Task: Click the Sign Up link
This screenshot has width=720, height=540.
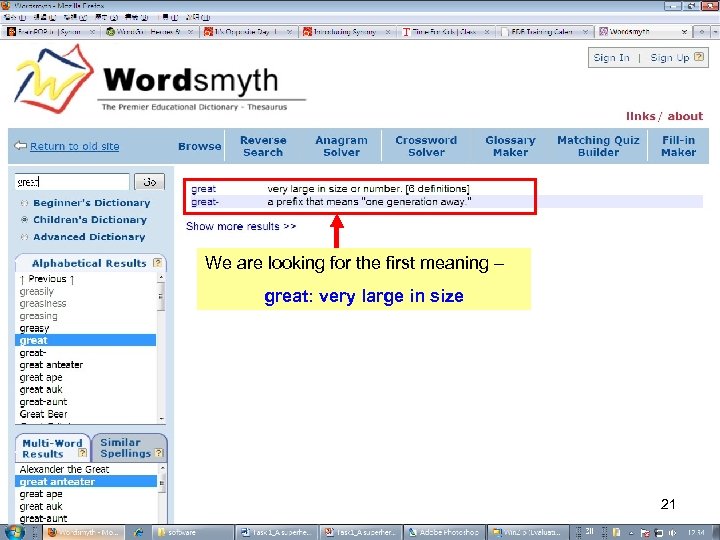Action: click(x=669, y=57)
